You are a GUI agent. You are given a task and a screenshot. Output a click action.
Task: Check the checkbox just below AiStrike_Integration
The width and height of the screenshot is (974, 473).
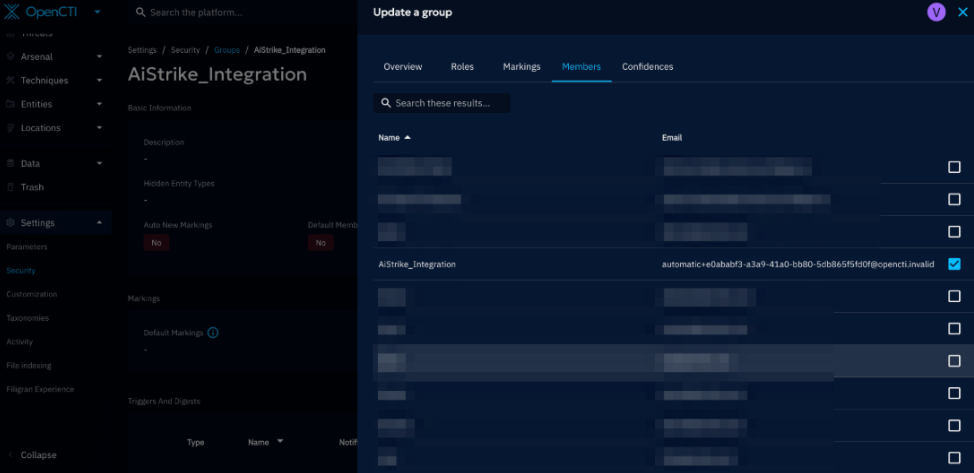click(954, 296)
